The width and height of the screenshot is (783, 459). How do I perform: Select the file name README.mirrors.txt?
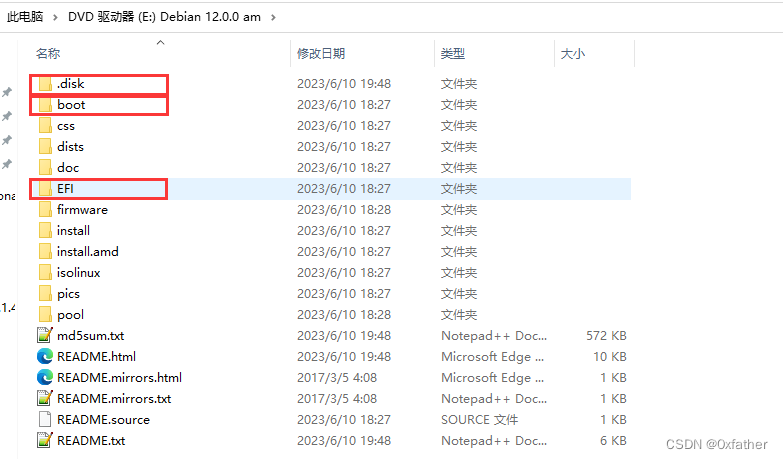[x=114, y=399]
